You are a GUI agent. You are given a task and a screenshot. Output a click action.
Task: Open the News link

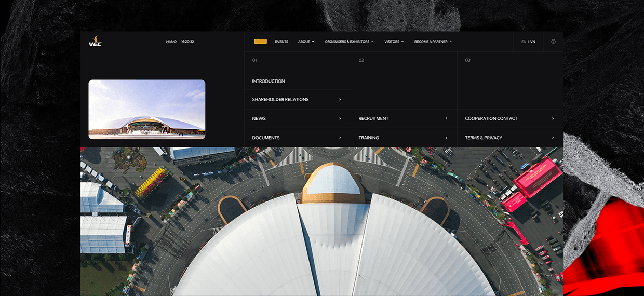point(259,118)
